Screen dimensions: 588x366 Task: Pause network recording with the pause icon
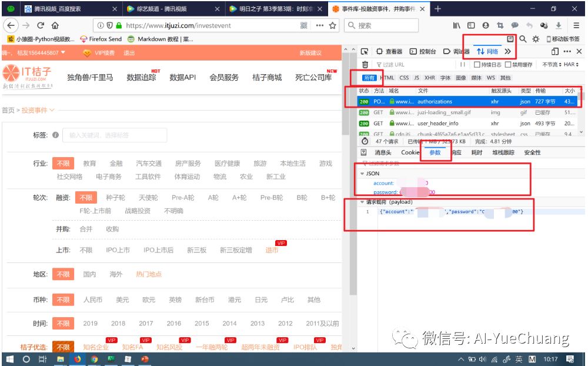(x=462, y=65)
